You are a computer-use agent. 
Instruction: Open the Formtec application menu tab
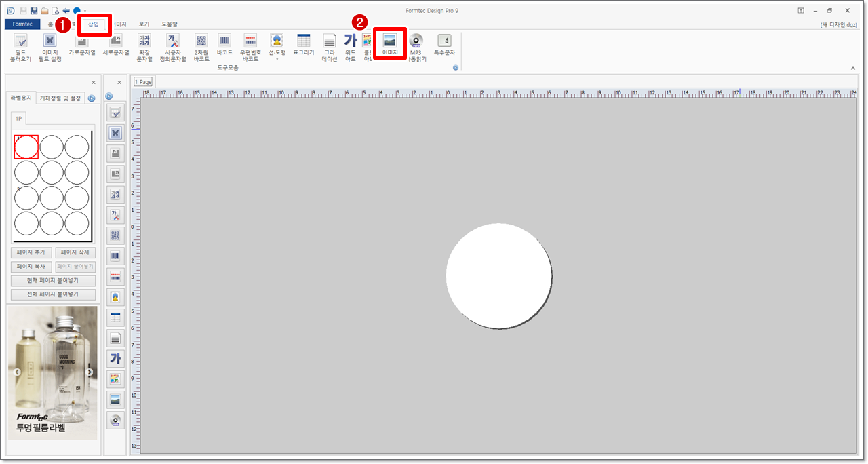[x=22, y=24]
